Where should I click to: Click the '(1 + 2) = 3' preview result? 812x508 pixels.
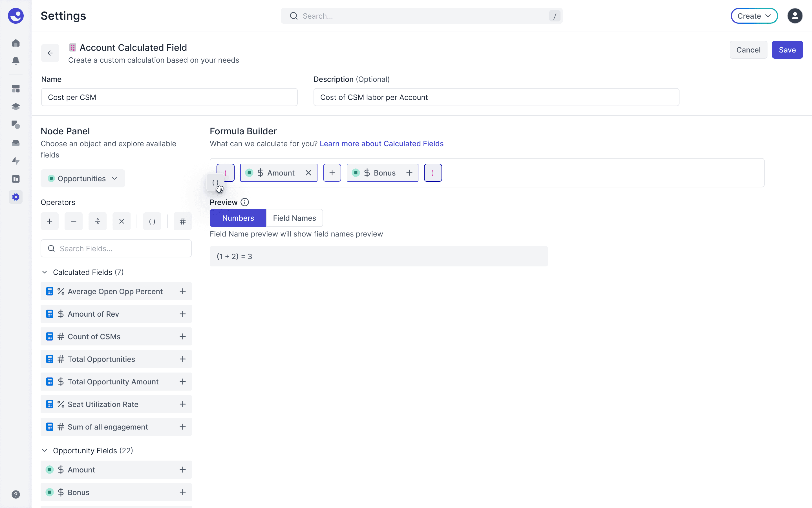[234, 256]
